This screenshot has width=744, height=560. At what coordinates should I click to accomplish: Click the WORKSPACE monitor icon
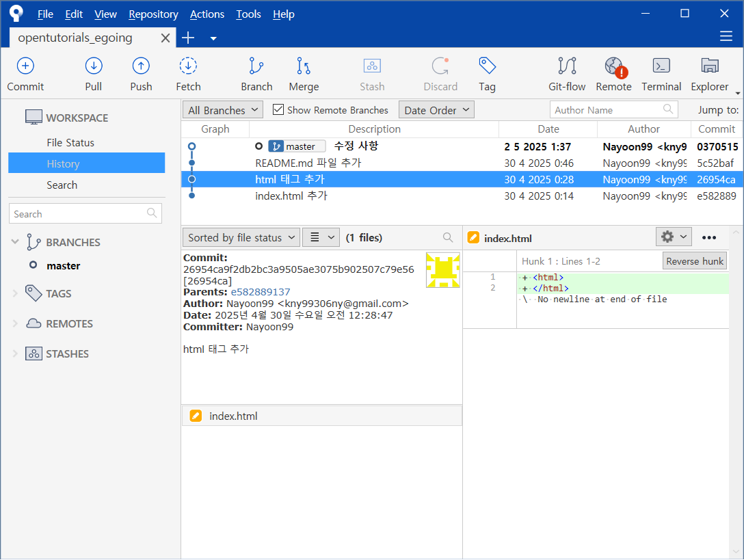[x=34, y=117]
